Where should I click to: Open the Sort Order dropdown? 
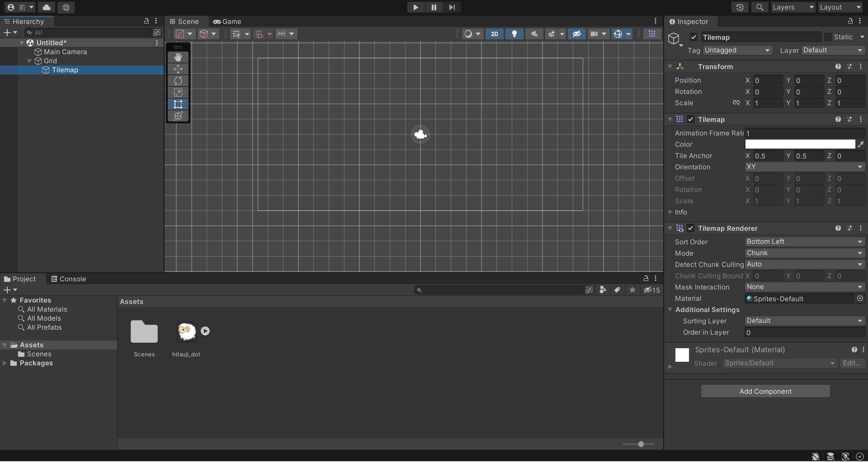point(804,242)
